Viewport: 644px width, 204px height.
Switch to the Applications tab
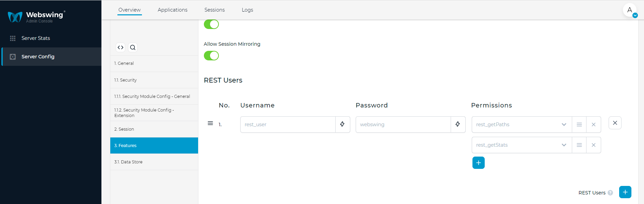(x=173, y=10)
